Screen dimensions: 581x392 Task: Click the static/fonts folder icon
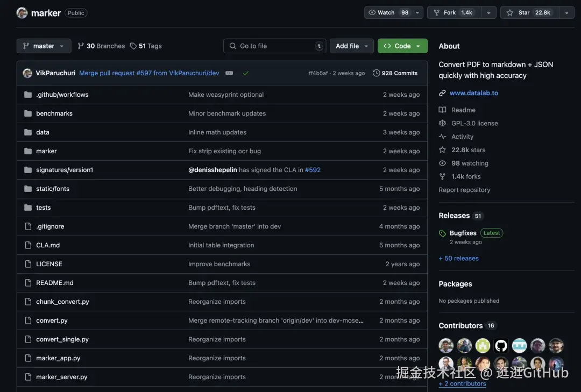[x=28, y=189]
